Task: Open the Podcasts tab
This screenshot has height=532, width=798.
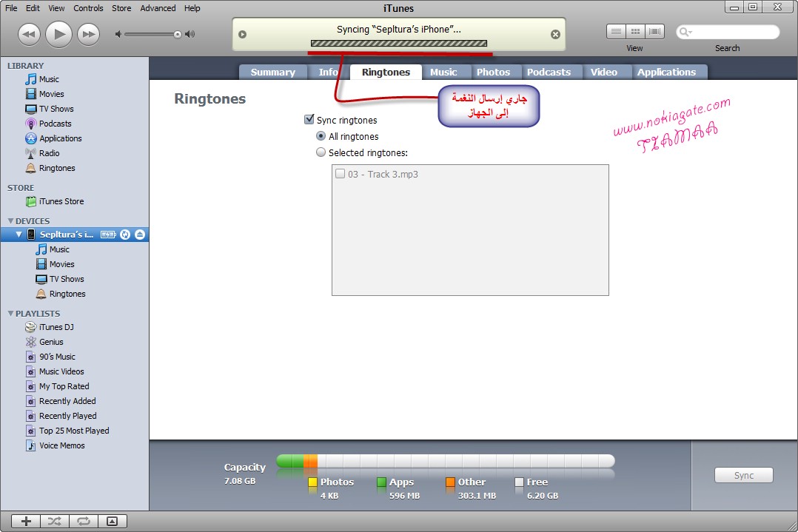Action: pyautogui.click(x=549, y=72)
